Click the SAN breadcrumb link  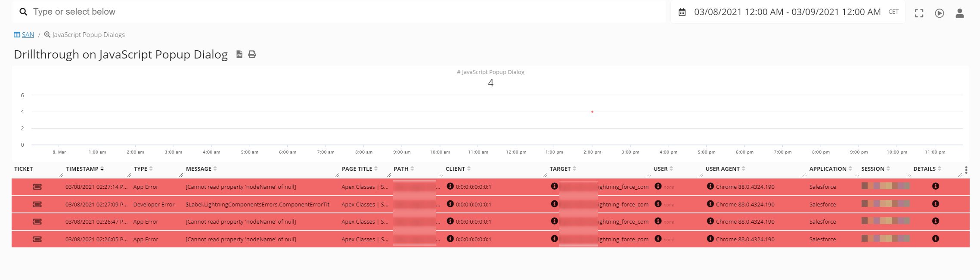point(28,35)
